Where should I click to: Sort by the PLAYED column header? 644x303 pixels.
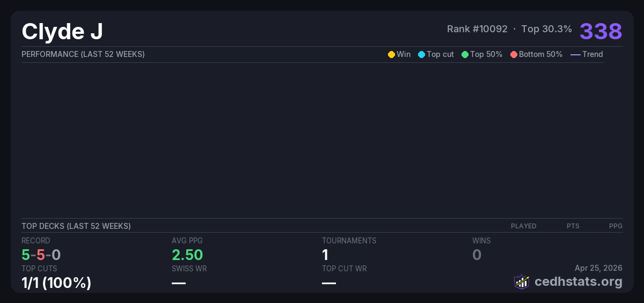pos(523,226)
